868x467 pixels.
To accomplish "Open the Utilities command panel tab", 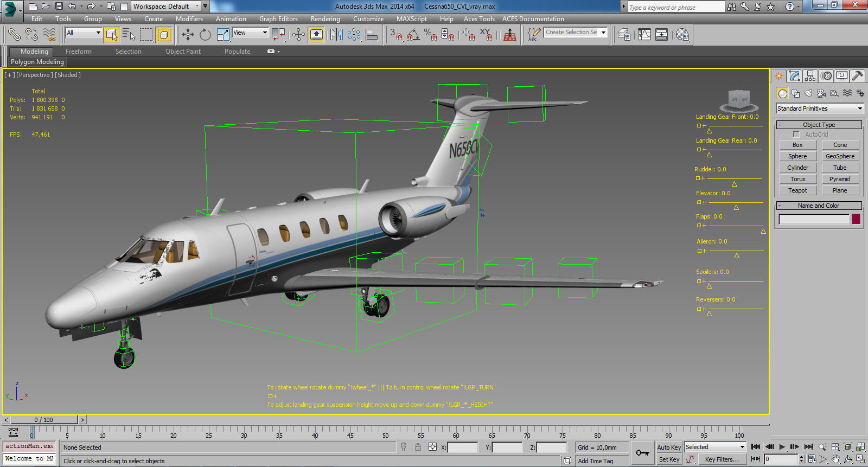I will coord(858,76).
